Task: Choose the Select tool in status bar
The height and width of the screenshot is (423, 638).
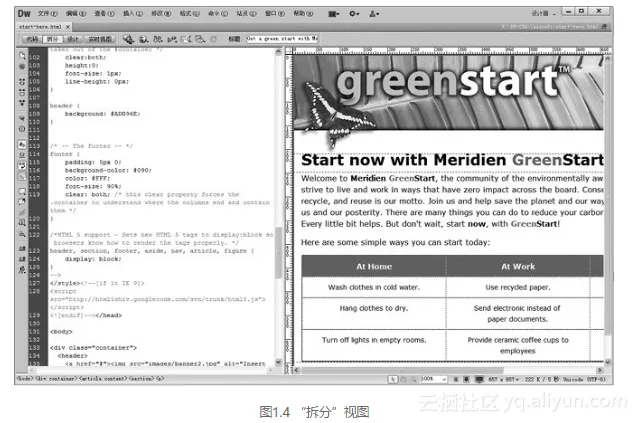Action: [392, 379]
